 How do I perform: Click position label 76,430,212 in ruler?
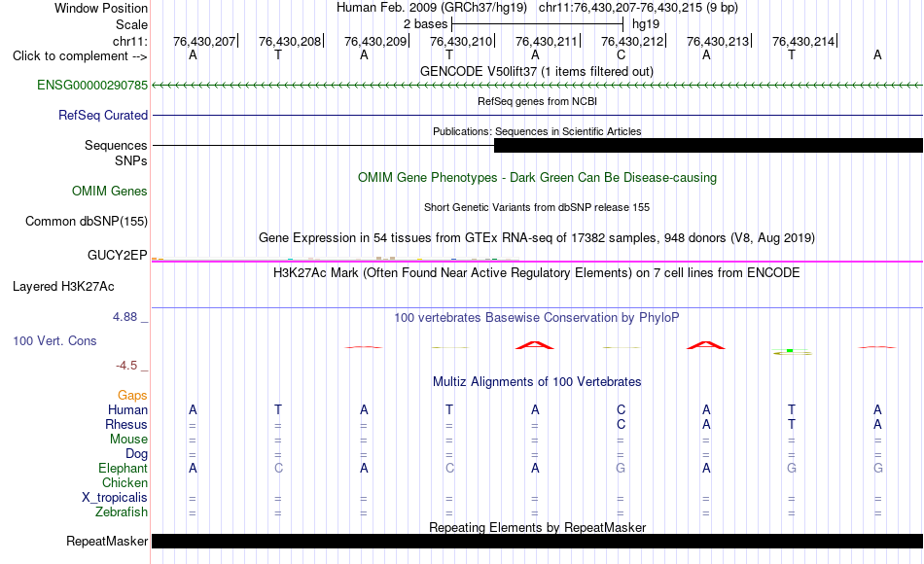[631, 41]
